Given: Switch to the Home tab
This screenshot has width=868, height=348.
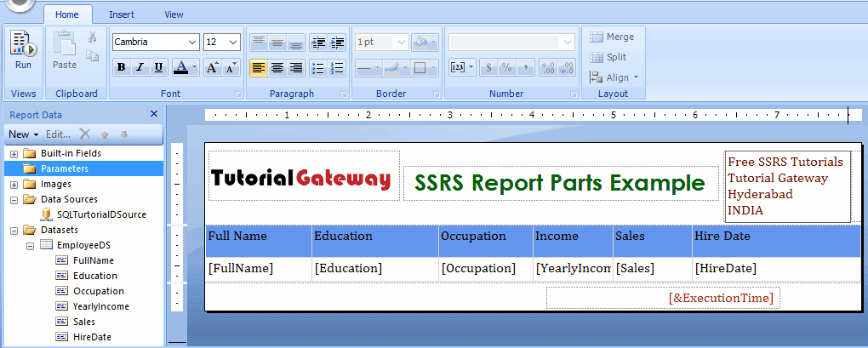Looking at the screenshot, I should point(67,14).
